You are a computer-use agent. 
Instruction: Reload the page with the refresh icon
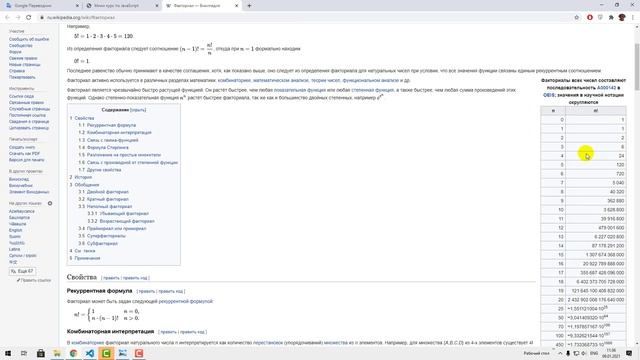tap(29, 18)
